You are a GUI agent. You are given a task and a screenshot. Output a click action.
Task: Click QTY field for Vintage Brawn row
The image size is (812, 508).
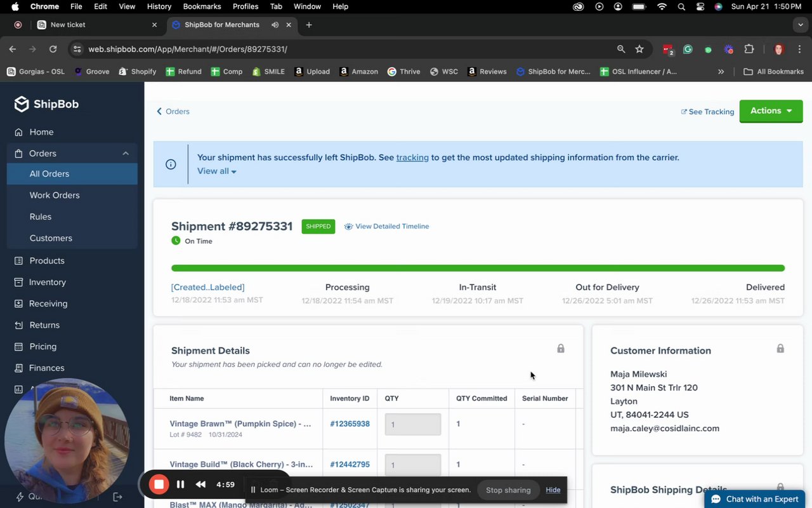pos(413,424)
